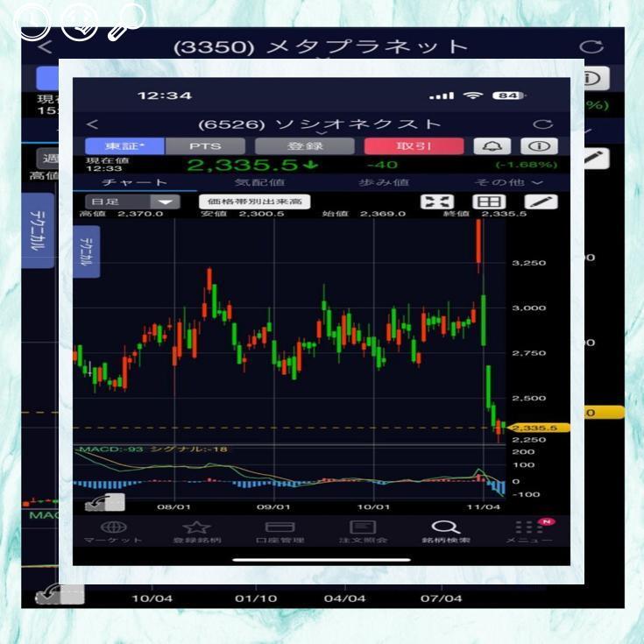The image size is (644, 644).
Task: Select pencil tool on メタプラネット screen
Action: coord(597,159)
